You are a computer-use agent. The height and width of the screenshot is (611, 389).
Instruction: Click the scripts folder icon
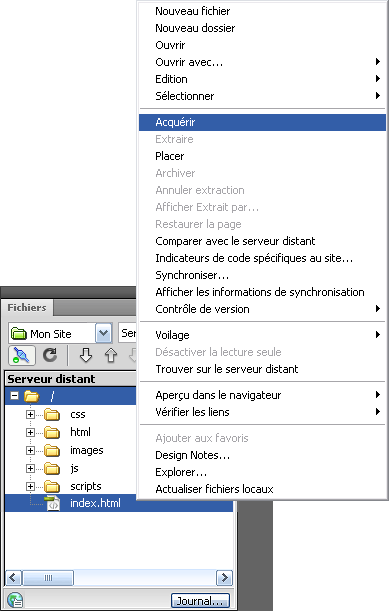click(52, 486)
